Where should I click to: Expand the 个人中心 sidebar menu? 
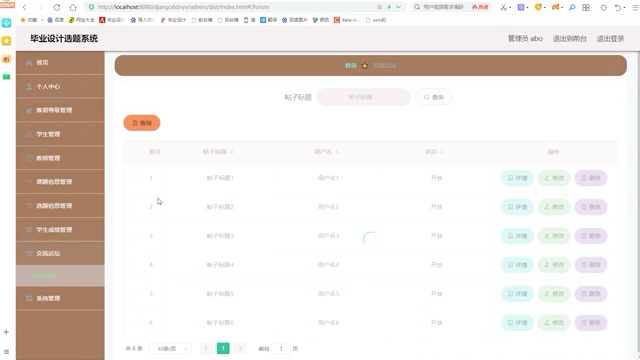click(x=60, y=87)
